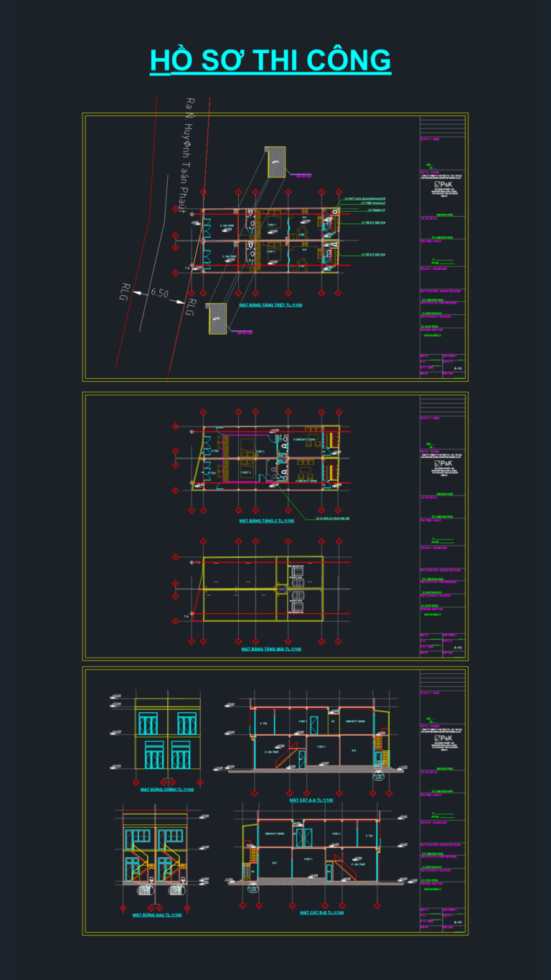
Task: Select the upper hatched yellow detail block
Action: pyautogui.click(x=276, y=162)
